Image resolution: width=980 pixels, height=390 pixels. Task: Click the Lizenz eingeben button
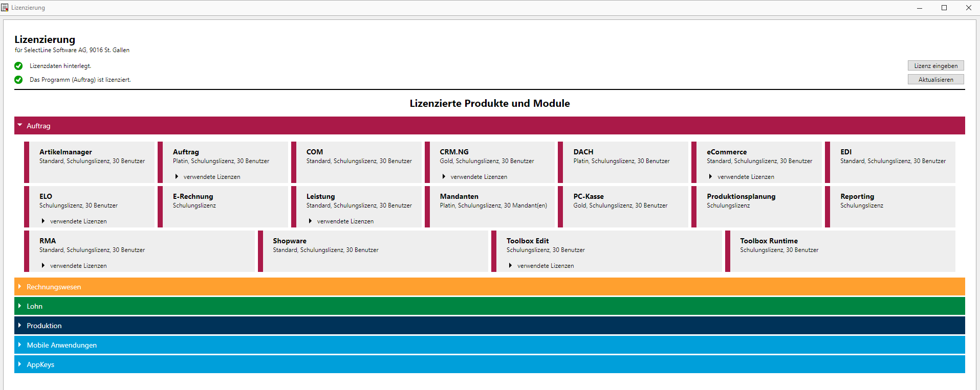[935, 65]
